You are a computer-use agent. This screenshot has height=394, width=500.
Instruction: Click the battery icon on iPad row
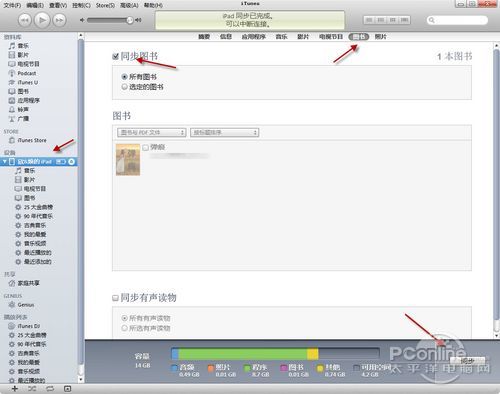[61, 162]
